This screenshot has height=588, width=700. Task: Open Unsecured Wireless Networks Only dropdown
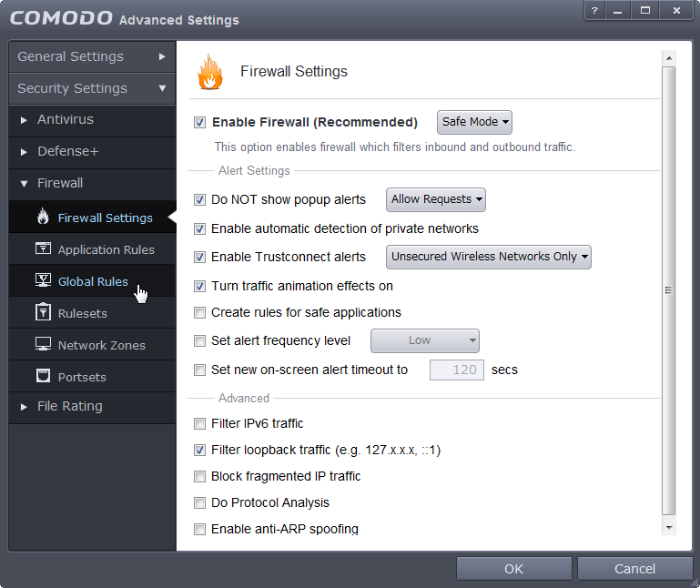(489, 257)
